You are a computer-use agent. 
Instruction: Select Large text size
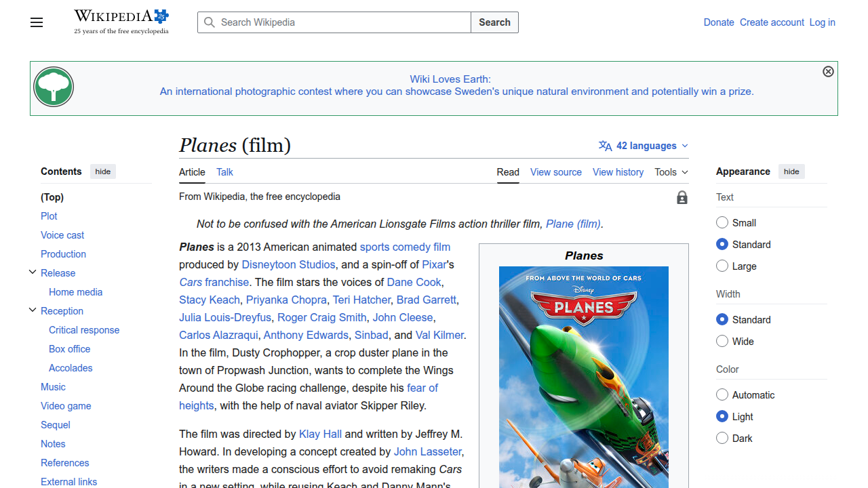coord(722,266)
